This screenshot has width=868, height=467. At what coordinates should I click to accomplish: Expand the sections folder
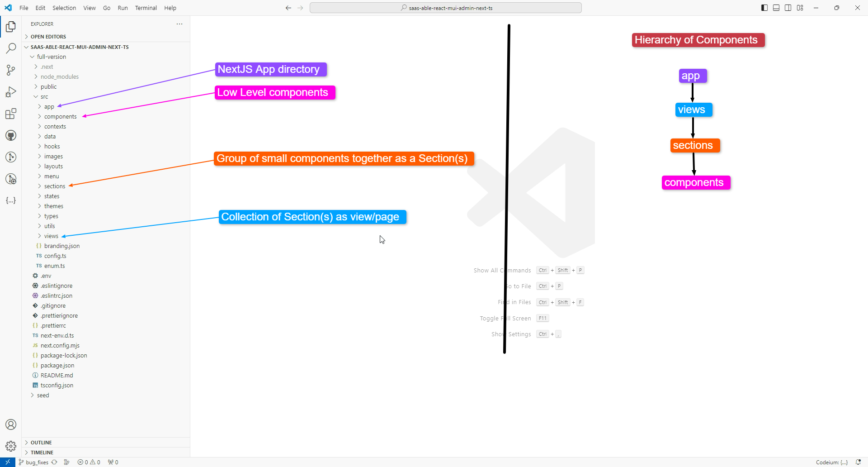106,186
